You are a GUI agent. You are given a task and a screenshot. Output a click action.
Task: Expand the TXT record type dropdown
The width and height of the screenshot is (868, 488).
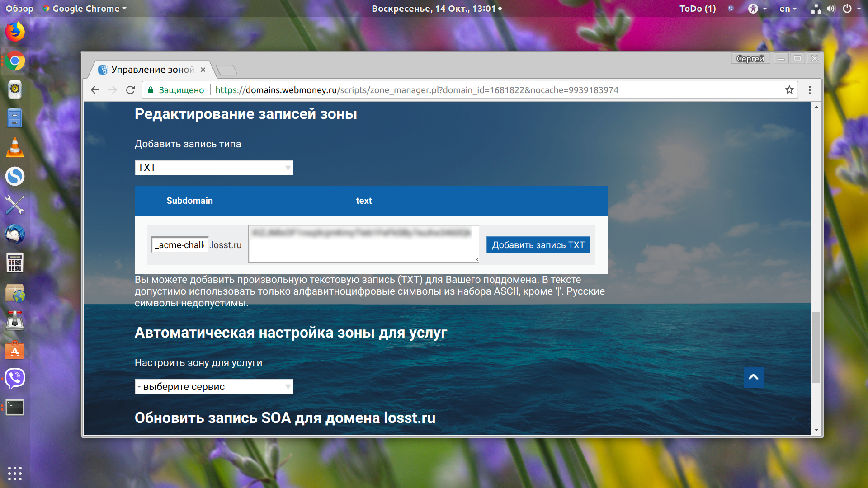coord(214,168)
